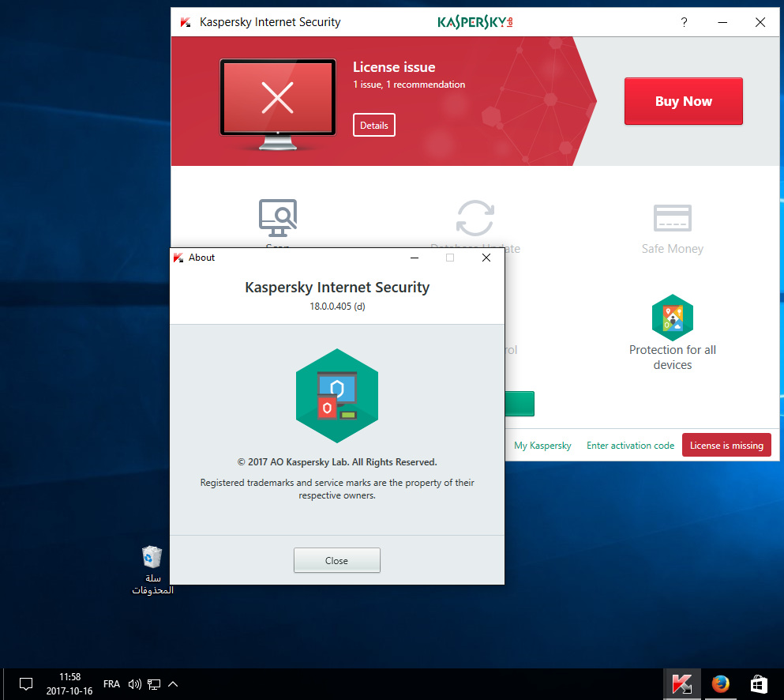Open volume control in system tray
Viewport: 784px width, 700px height.
134,684
